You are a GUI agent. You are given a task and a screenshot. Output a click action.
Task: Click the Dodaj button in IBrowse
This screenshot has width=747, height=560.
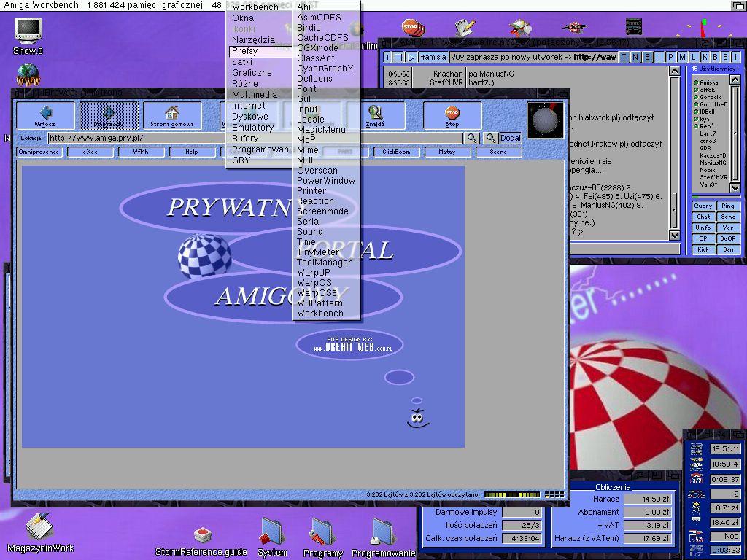510,138
